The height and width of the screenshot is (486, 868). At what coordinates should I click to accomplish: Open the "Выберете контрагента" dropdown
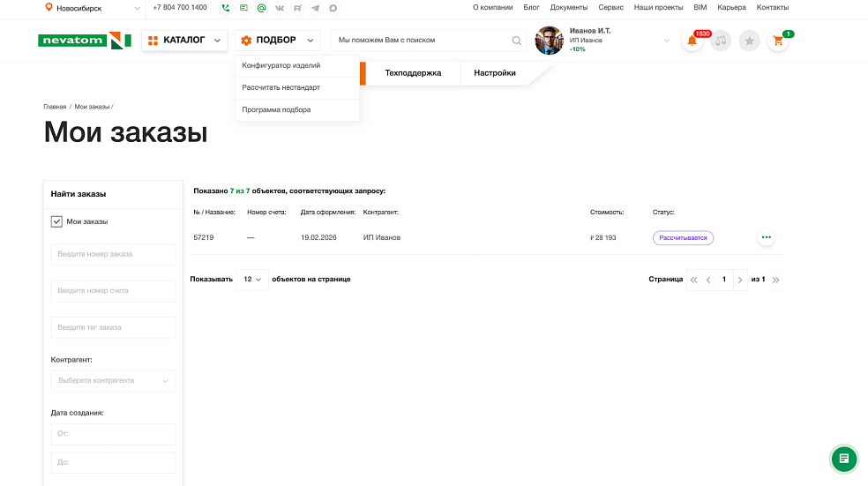pos(113,381)
